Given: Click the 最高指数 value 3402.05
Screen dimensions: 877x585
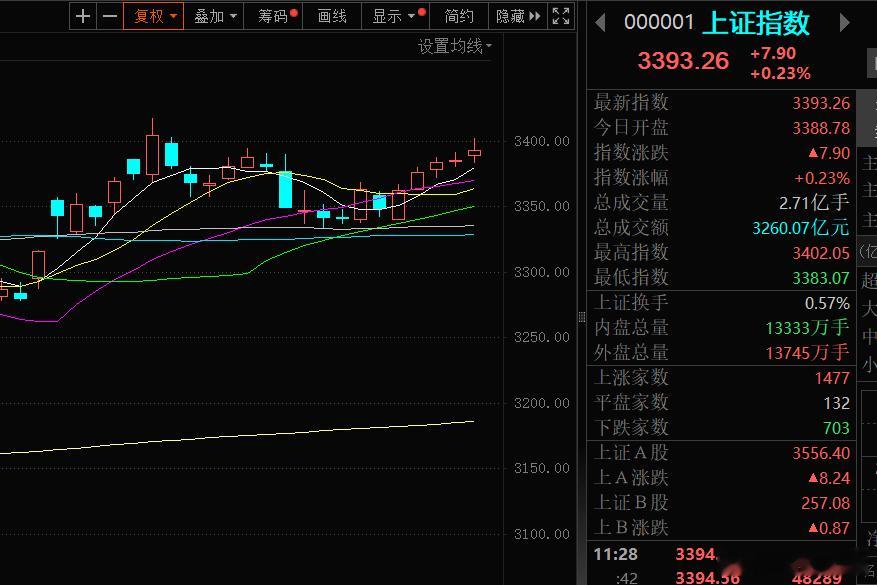Looking at the screenshot, I should click(821, 253).
